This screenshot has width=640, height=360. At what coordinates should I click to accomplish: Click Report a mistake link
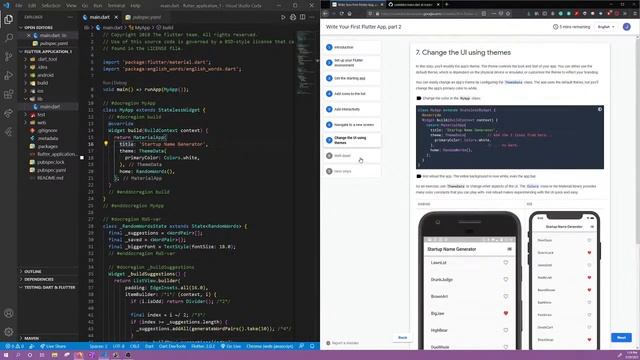[342, 343]
